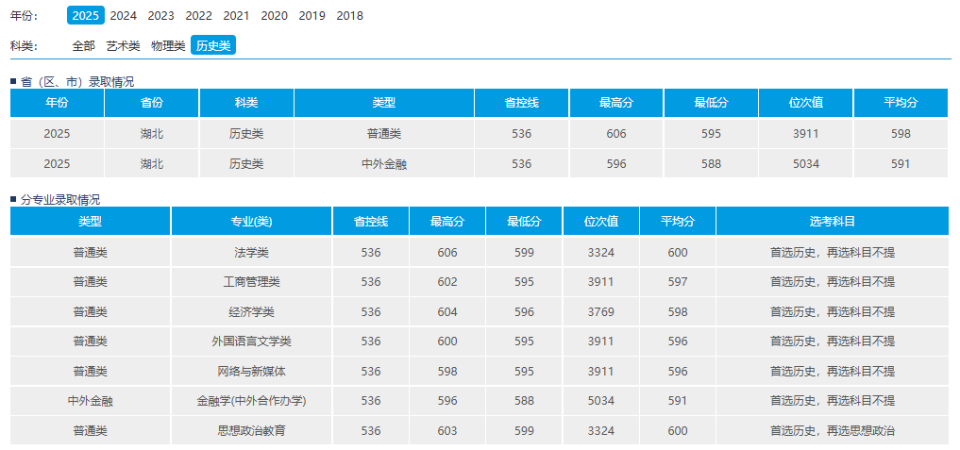This screenshot has width=960, height=450.
Task: Click 平均分 header in province table
Action: (x=901, y=103)
